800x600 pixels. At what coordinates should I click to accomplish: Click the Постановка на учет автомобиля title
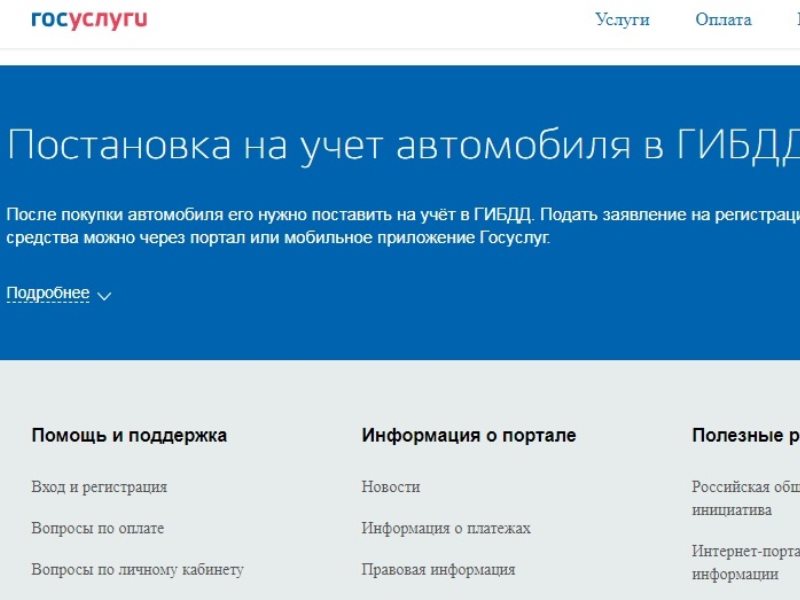(403, 145)
